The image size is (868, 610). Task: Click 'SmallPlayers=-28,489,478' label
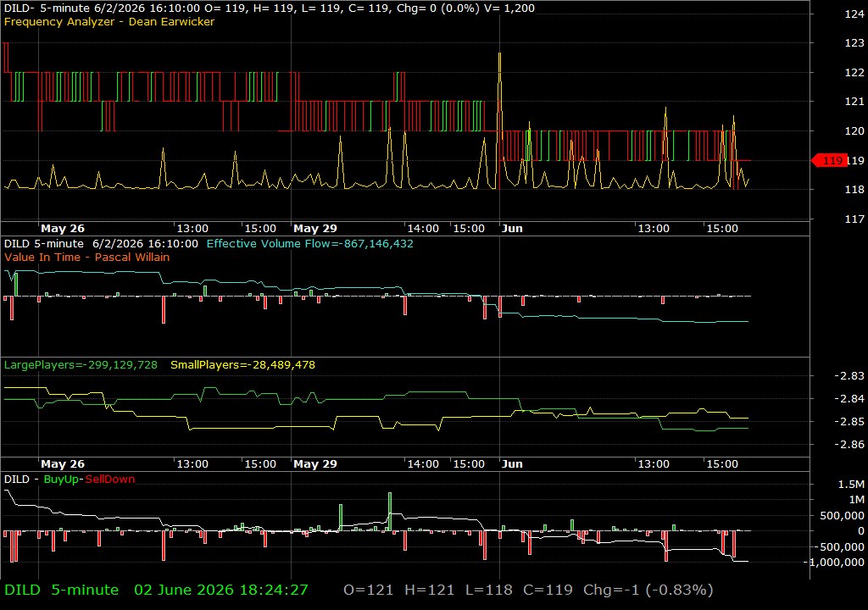(x=243, y=365)
